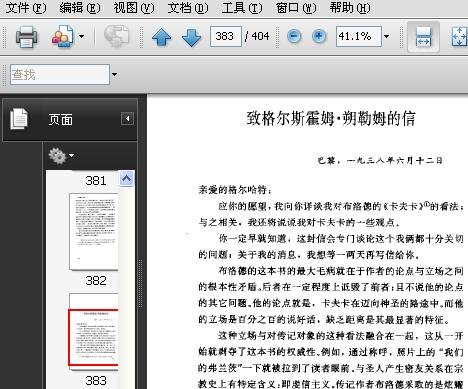Open the Pages panel gear options menu
The width and height of the screenshot is (468, 389).
(x=61, y=156)
